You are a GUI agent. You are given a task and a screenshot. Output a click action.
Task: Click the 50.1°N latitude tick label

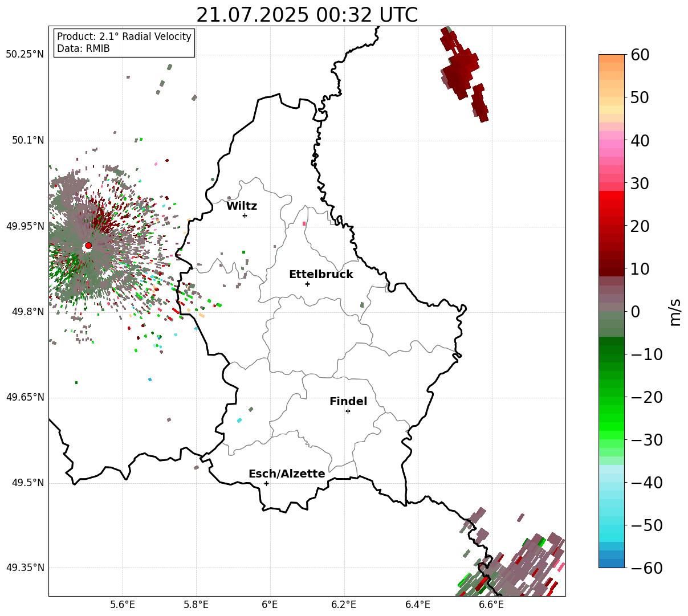[28, 140]
